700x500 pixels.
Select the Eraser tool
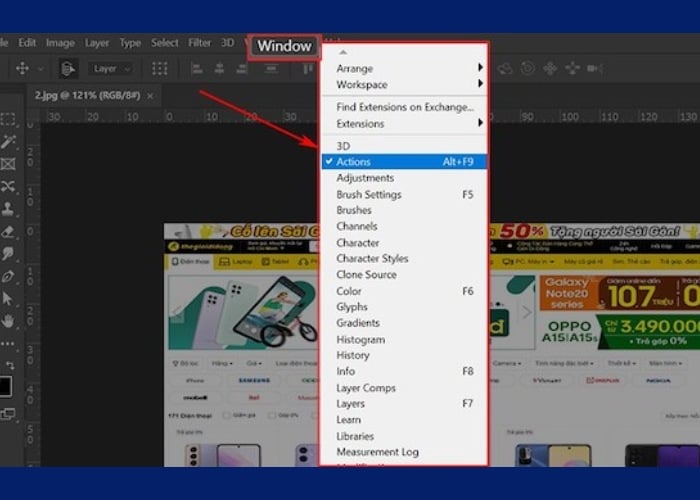click(x=8, y=231)
